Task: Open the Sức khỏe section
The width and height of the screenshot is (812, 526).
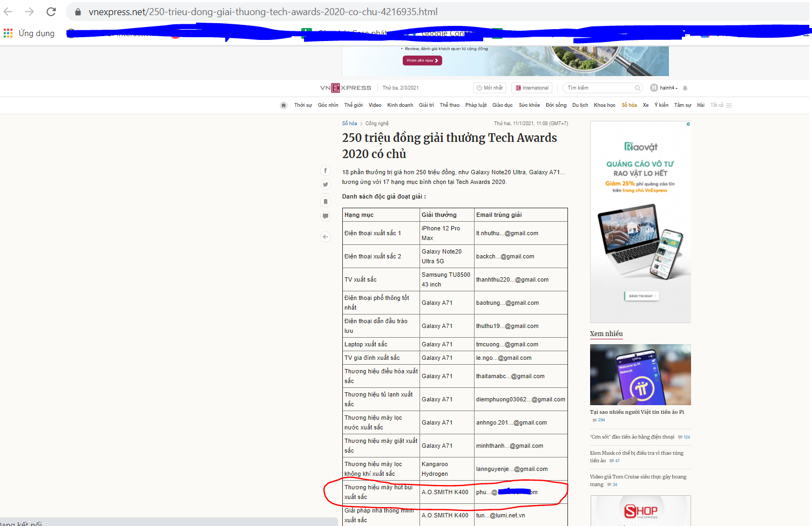Action: 529,105
